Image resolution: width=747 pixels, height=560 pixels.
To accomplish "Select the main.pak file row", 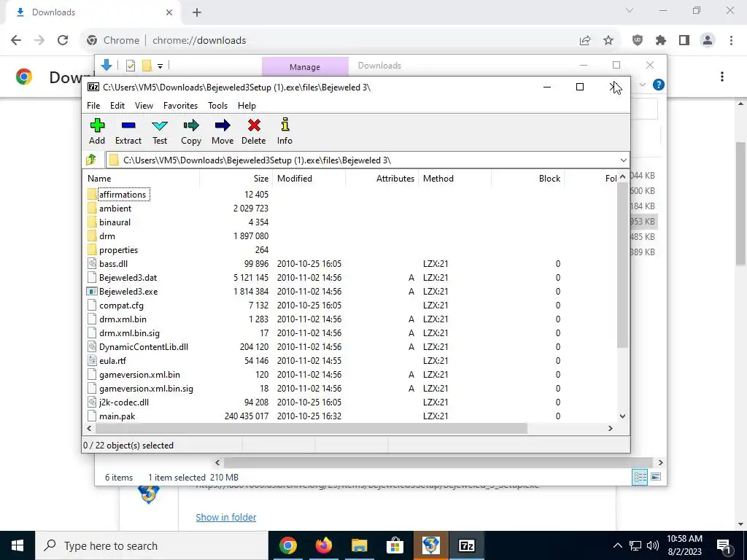I will coord(352,416).
